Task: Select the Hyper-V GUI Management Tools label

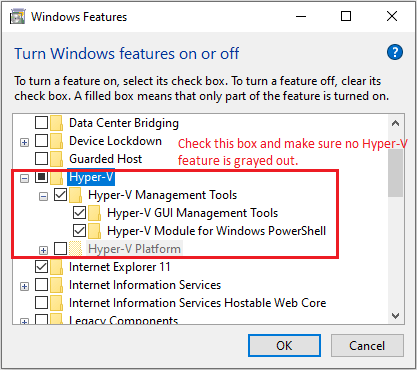Action: coord(192,213)
